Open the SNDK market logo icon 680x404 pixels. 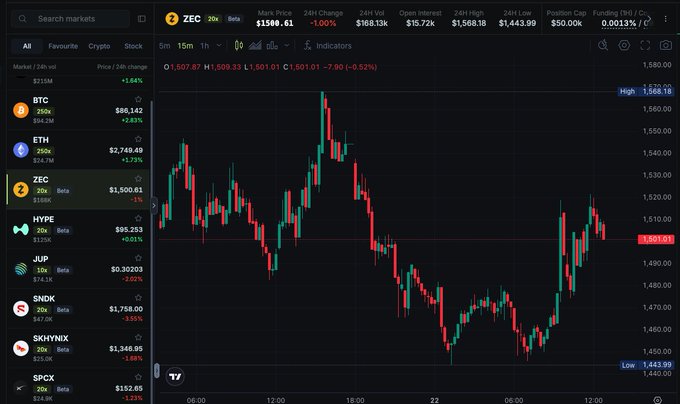tap(21, 309)
